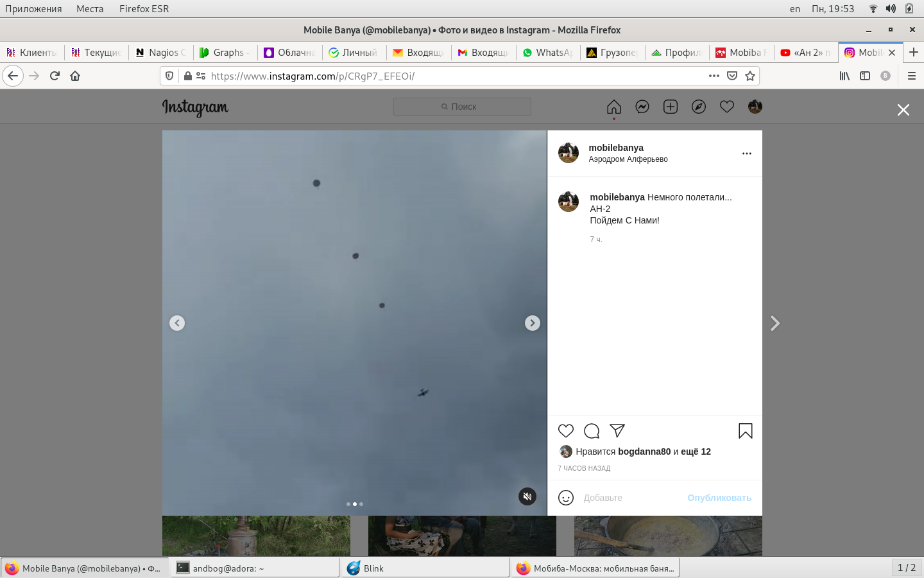Screen dimensions: 924x578
Task: Click the Instagram home icon
Action: pyautogui.click(x=613, y=107)
